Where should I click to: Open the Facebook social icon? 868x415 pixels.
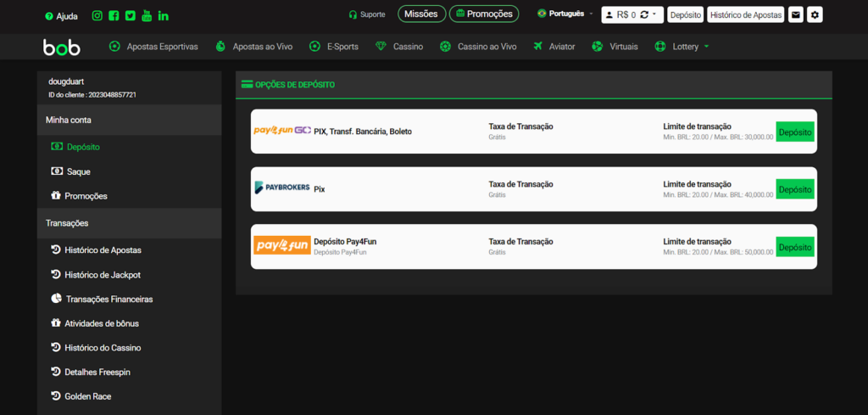click(114, 15)
